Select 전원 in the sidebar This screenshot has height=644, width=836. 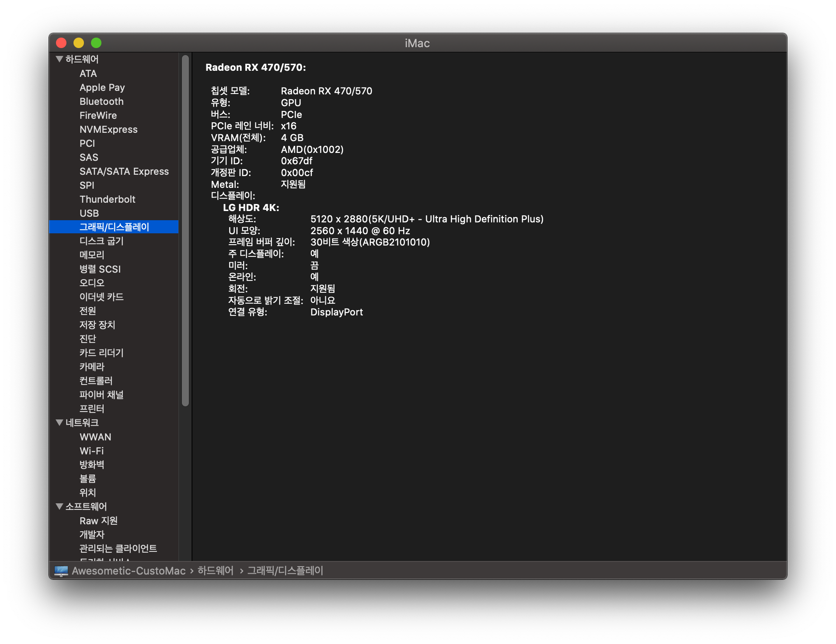point(87,311)
